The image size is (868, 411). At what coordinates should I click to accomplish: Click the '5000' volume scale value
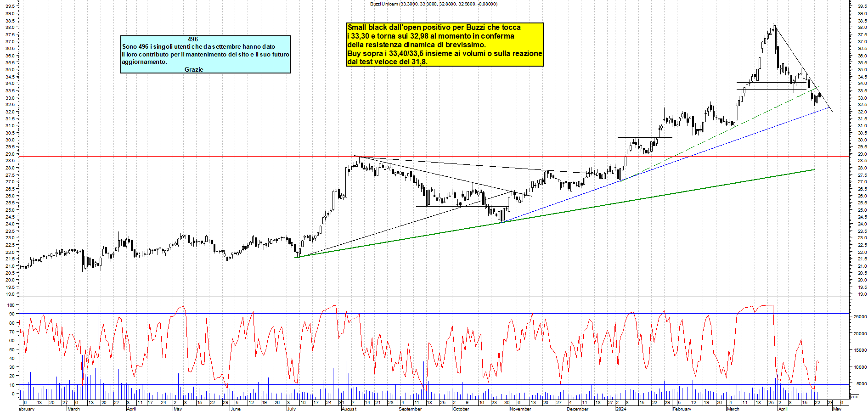point(862,384)
